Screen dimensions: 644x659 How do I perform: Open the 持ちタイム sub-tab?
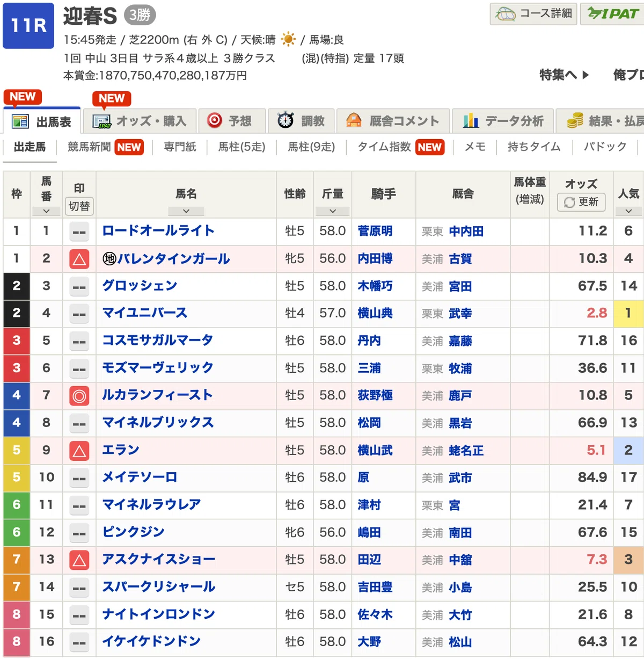pos(534,147)
